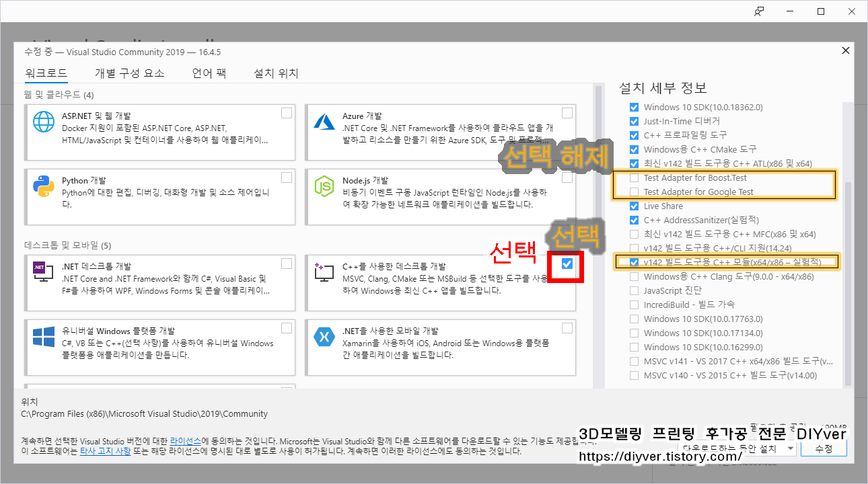Uncheck C++ AddressSanitizer(실험적)
This screenshot has width=868, height=484.
point(634,220)
